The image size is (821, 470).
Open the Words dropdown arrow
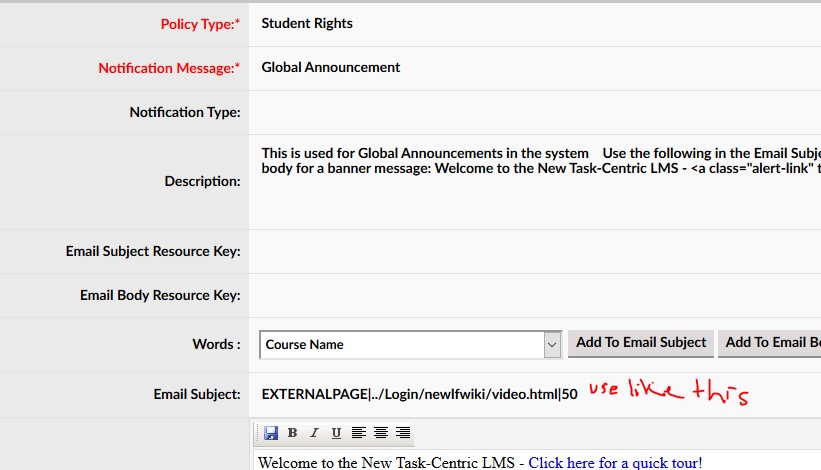point(551,345)
